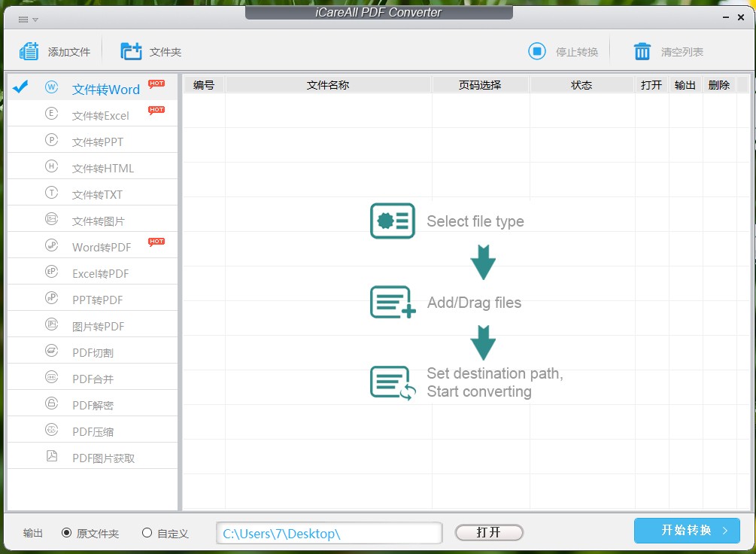
Task: Open the PDF解密 decryption tool
Action: click(92, 403)
